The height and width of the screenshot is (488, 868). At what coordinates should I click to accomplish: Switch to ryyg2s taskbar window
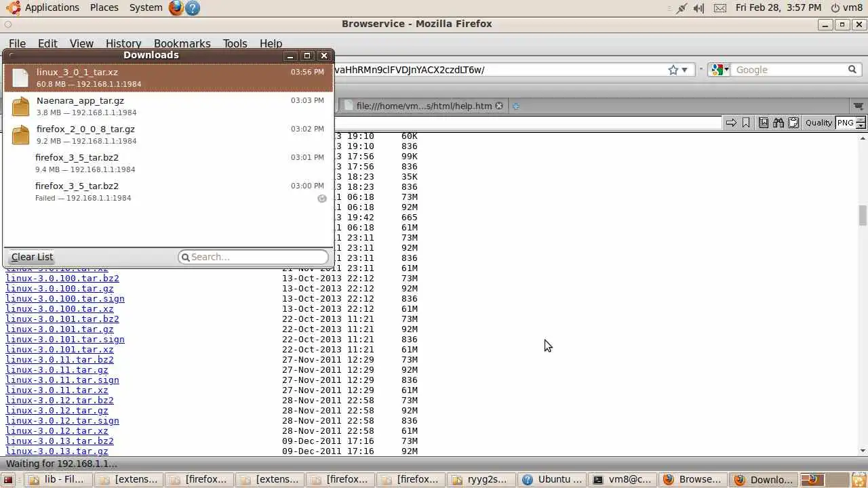(x=481, y=479)
